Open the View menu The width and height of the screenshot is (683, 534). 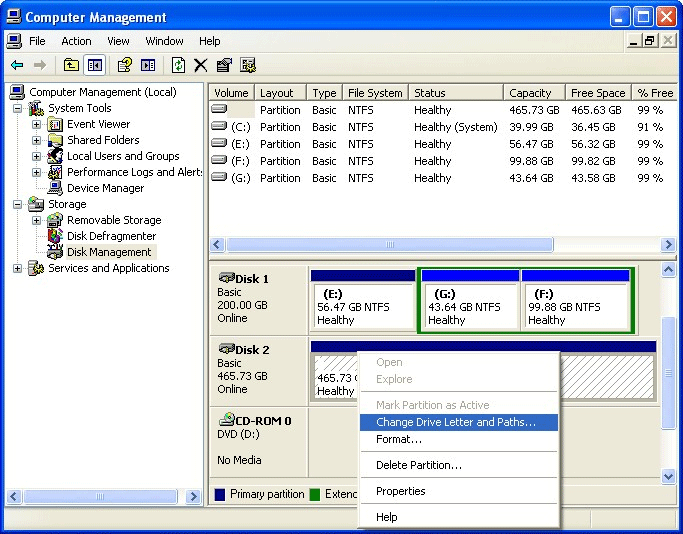coord(118,41)
